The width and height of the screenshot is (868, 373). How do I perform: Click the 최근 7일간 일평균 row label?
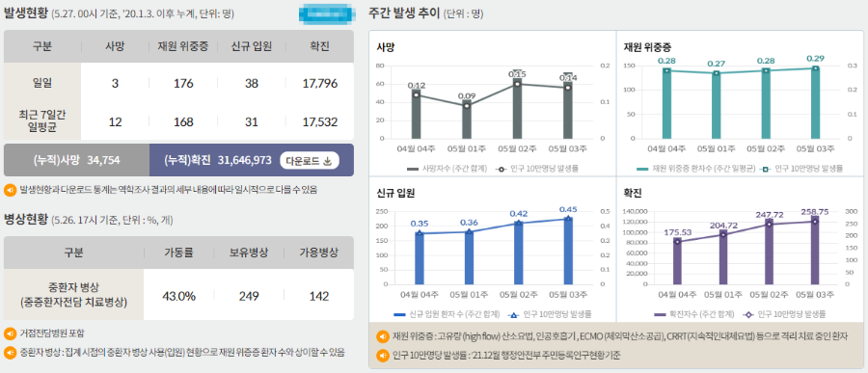[42, 120]
